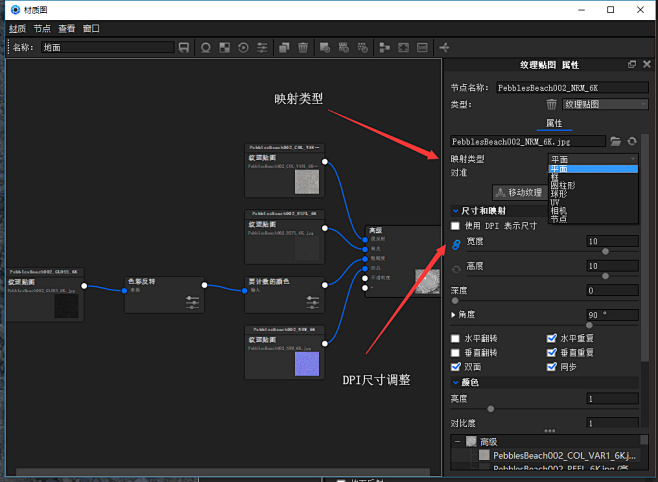The image size is (658, 482).
Task: Toggle 垂直翻转 checkbox
Action: tap(455, 352)
